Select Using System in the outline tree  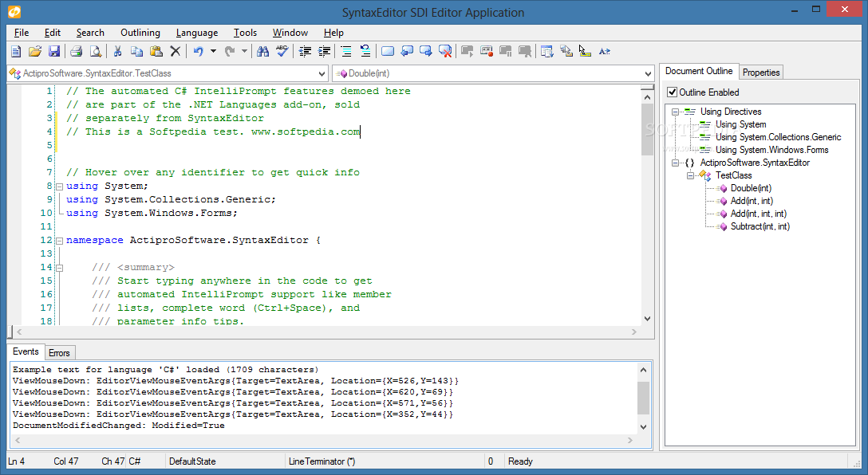[x=740, y=124]
